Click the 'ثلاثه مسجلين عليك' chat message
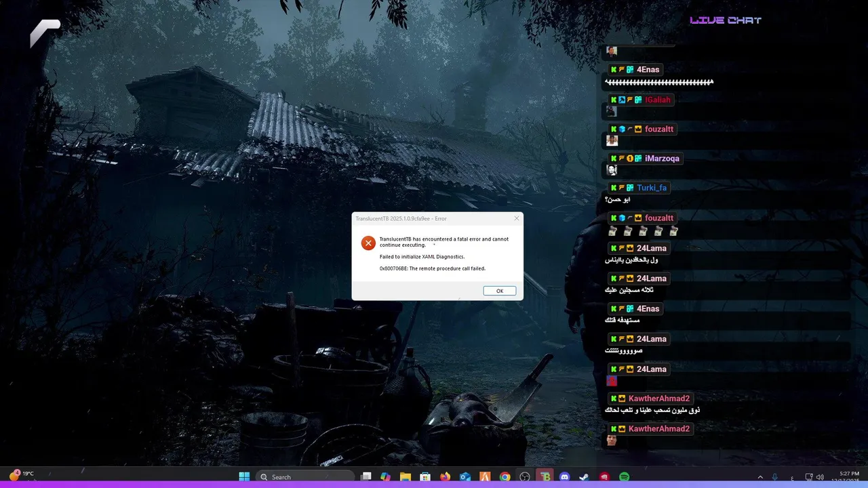The width and height of the screenshot is (868, 488). (x=629, y=290)
